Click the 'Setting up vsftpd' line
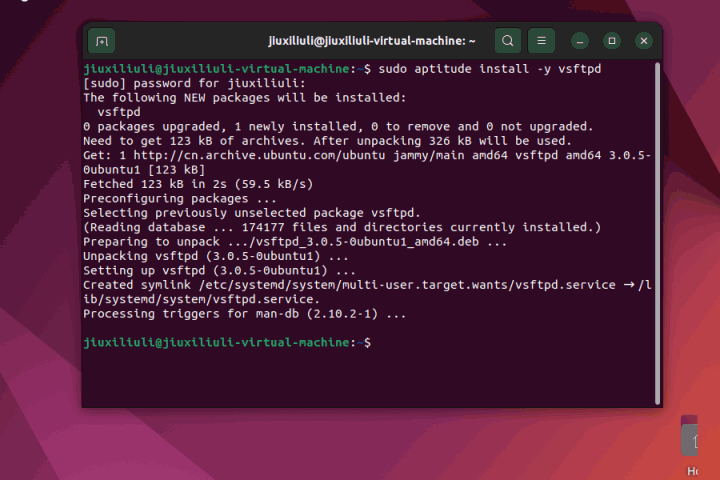The height and width of the screenshot is (480, 720). click(219, 270)
